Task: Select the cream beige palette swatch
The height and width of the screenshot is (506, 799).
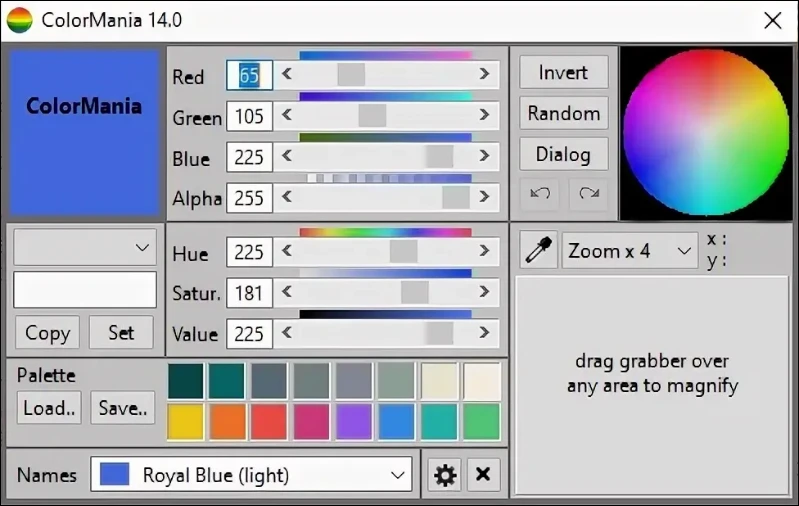Action: [x=439, y=381]
